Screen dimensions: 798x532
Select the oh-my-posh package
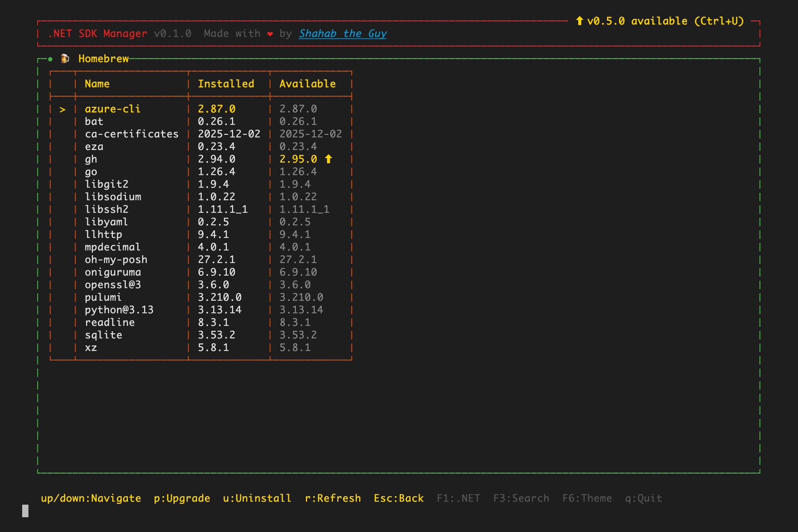tap(116, 260)
